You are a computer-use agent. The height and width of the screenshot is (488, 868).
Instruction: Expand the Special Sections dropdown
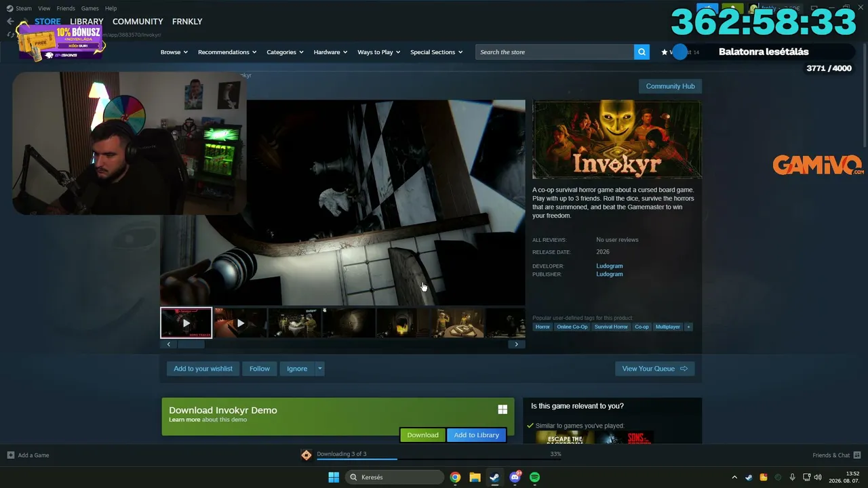437,52
